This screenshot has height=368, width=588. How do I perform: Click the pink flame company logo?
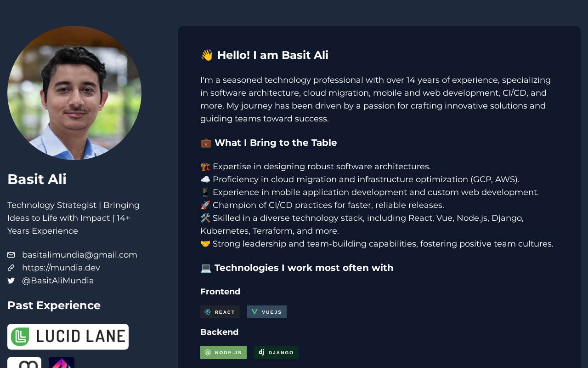(62, 362)
